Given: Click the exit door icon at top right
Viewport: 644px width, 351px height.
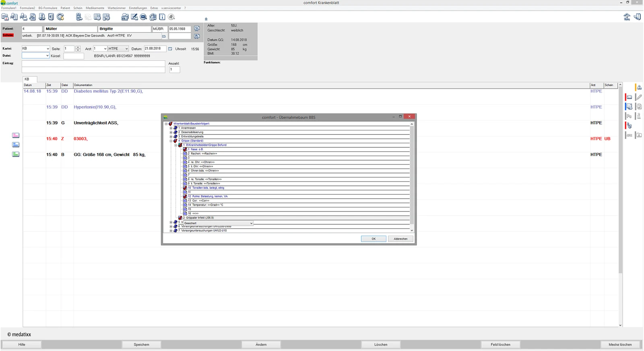Looking at the screenshot, I should pos(637,17).
